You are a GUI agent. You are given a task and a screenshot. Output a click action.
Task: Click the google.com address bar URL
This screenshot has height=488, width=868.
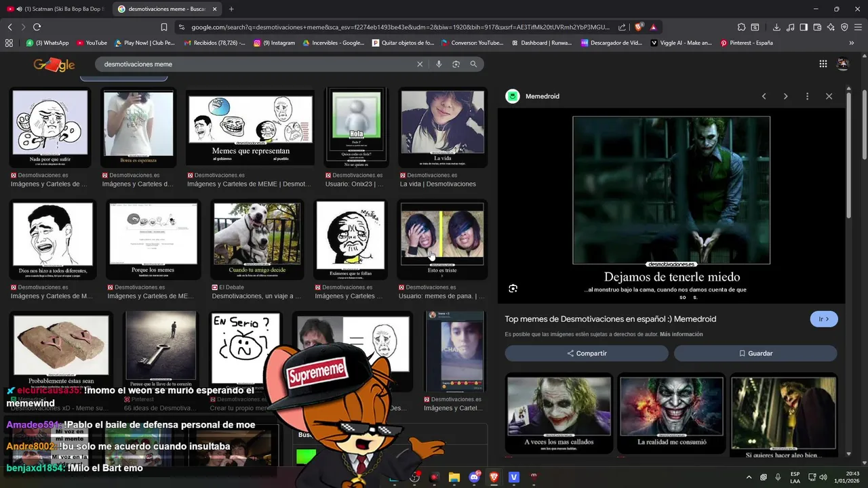click(400, 27)
